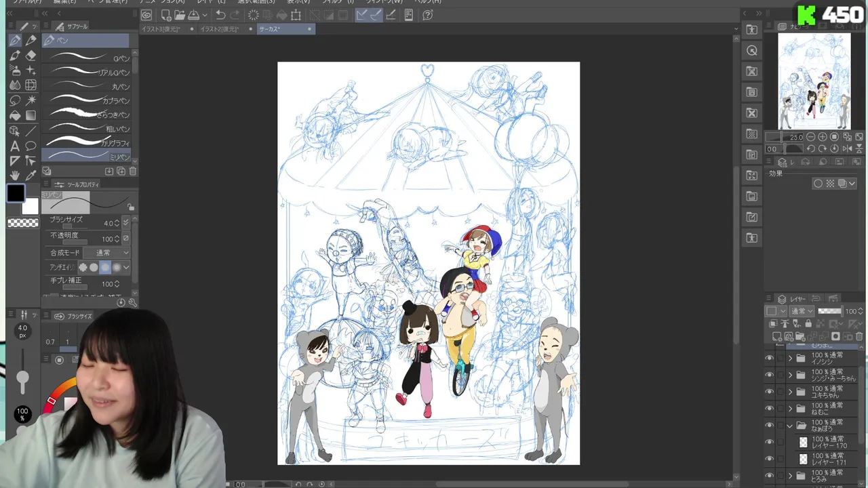Click the navigator Zoom out icon

810,137
